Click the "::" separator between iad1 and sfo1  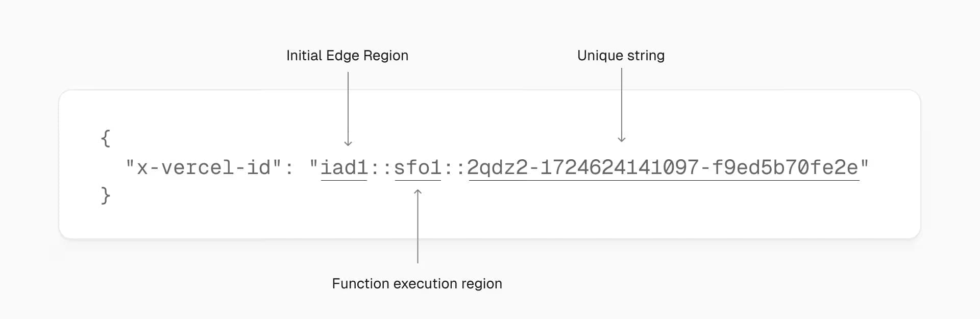pos(381,168)
